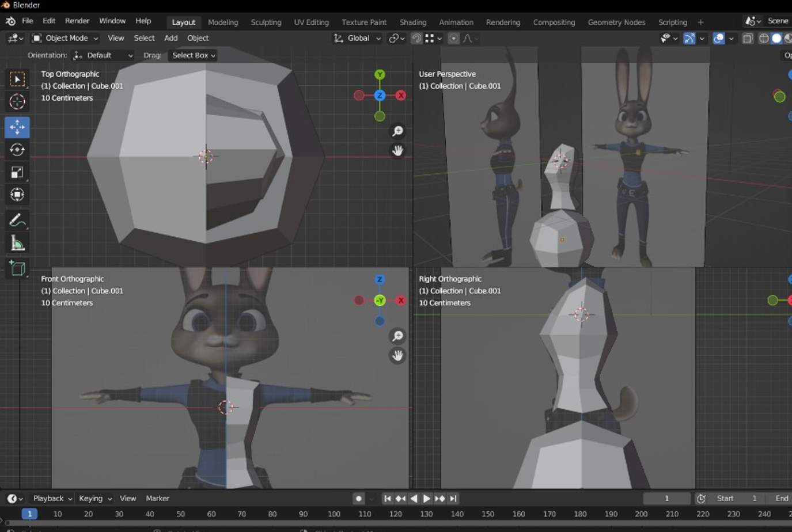
Task: Open Orientation Default dropdown
Action: [103, 55]
